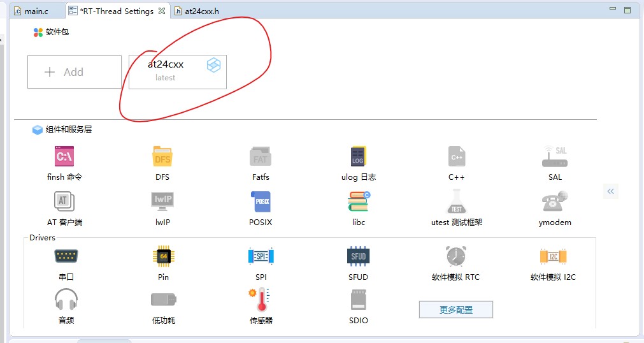Click the at24cxx package cube icon

[213, 65]
